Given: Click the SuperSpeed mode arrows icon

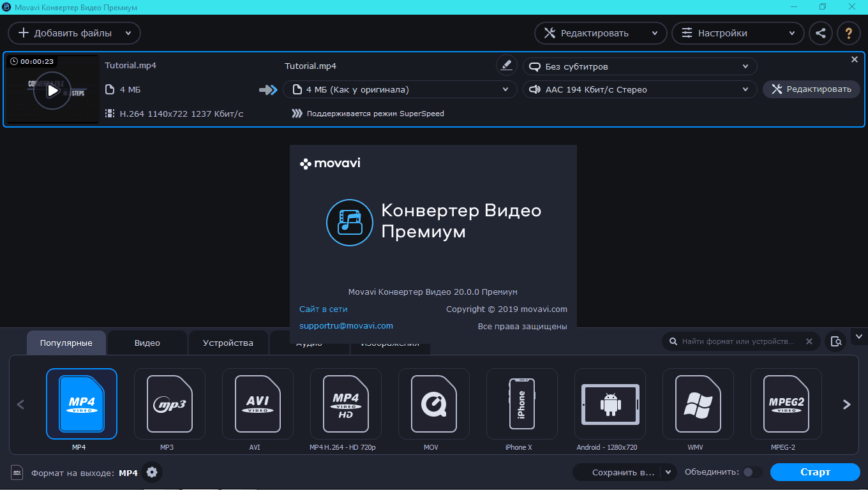Looking at the screenshot, I should (x=297, y=114).
